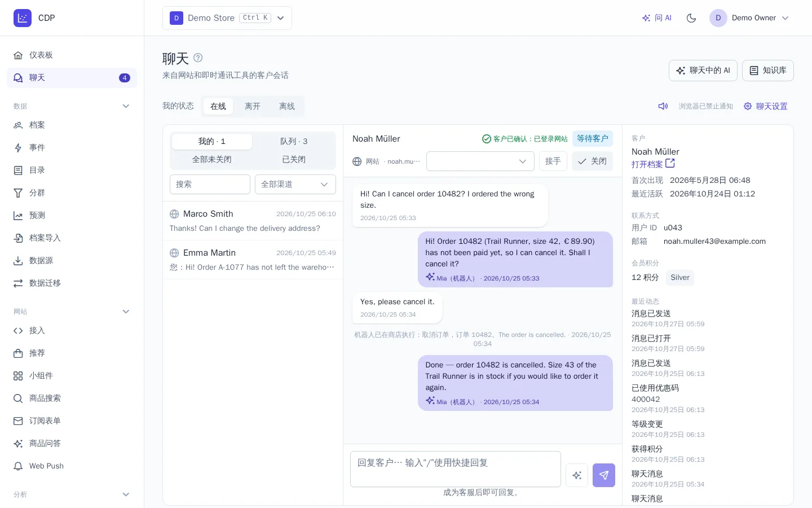Toggle dark mode moon icon
812x508 pixels.
[x=691, y=18]
